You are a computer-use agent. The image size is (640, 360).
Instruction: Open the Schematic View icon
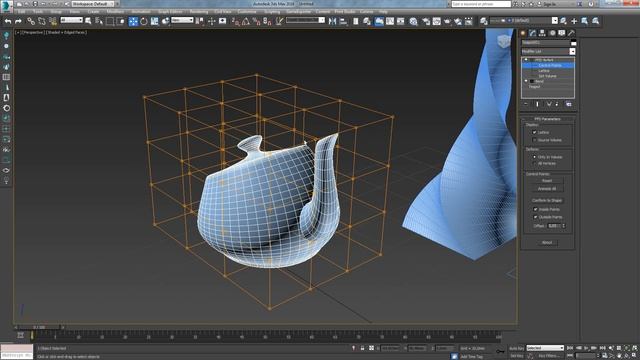coord(400,21)
